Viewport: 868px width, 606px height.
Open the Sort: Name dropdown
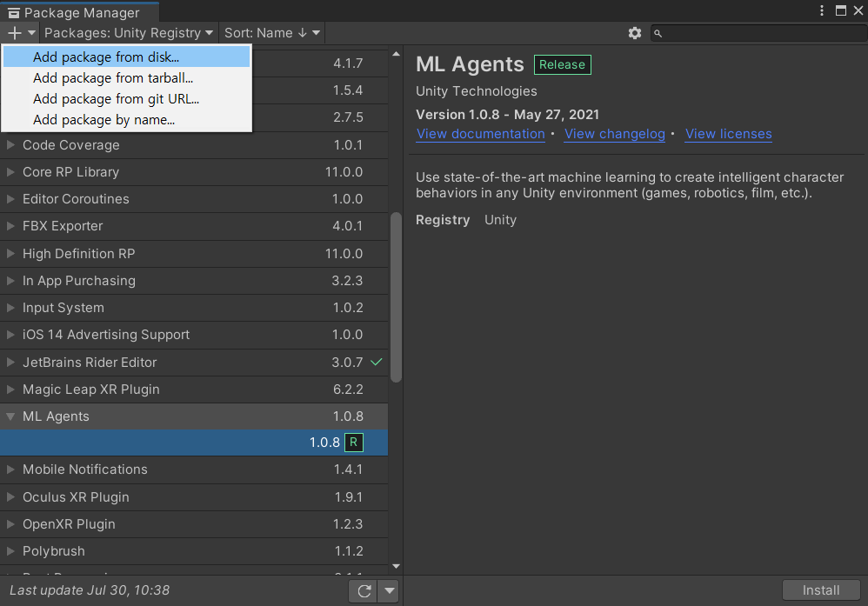point(272,33)
